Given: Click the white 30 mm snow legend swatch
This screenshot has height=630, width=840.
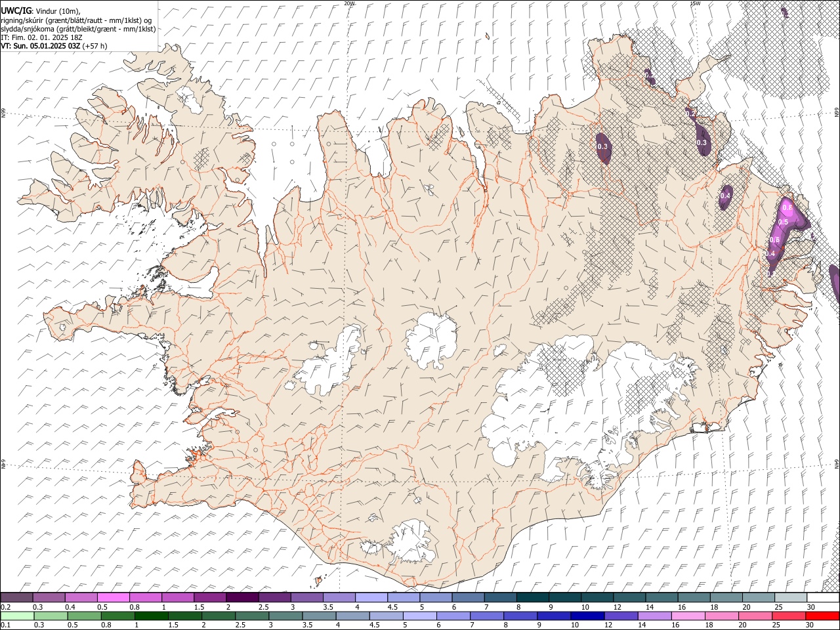Looking at the screenshot, I should click(824, 598).
